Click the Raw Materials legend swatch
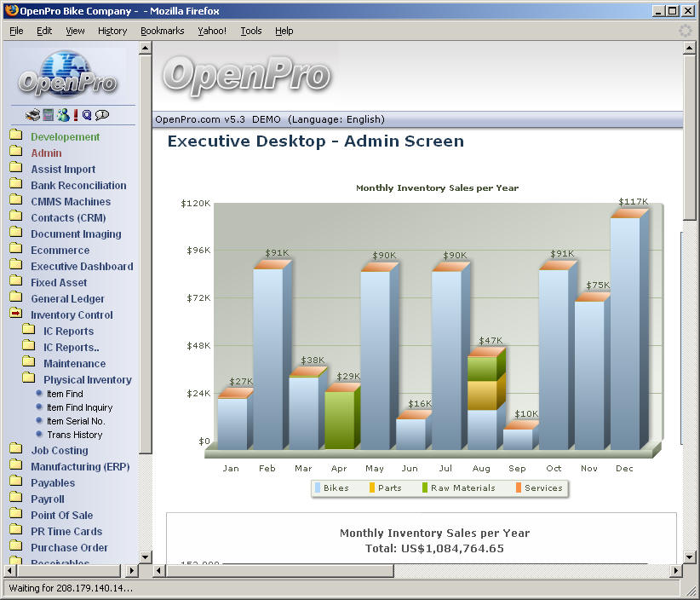This screenshot has width=700, height=600. click(x=425, y=488)
